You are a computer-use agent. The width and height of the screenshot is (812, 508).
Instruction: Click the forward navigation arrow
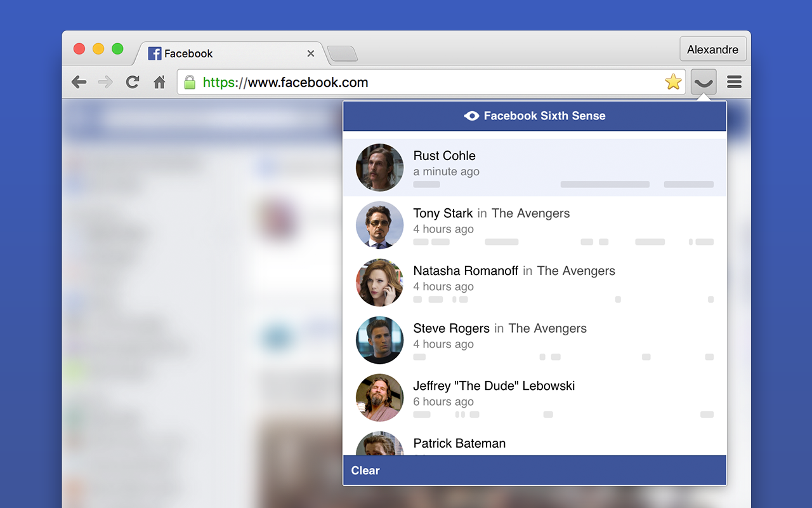pos(105,82)
